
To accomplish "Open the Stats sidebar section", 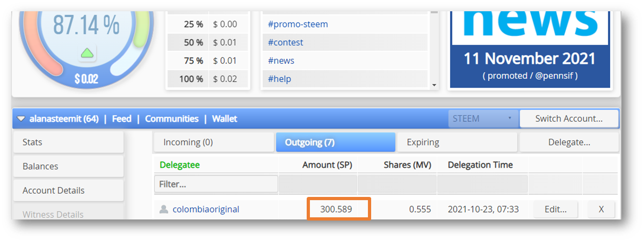I will (68, 142).
